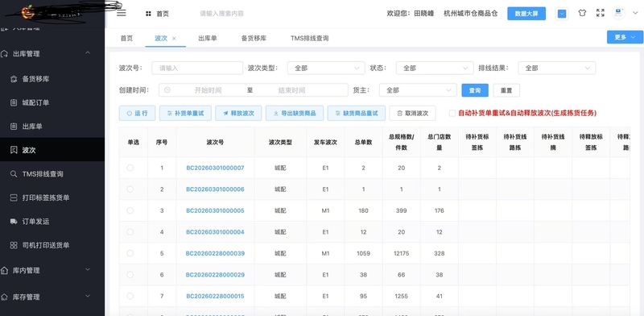
Task: Open wave link BC20260301000007
Action: (215, 168)
